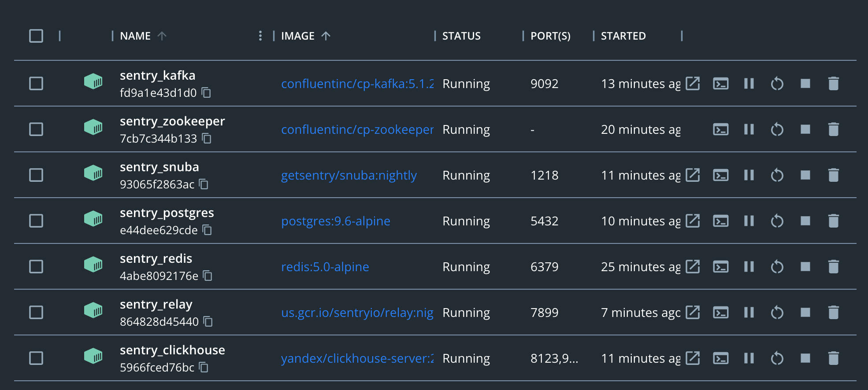
Task: Toggle the select-all containers checkbox
Action: tap(36, 36)
